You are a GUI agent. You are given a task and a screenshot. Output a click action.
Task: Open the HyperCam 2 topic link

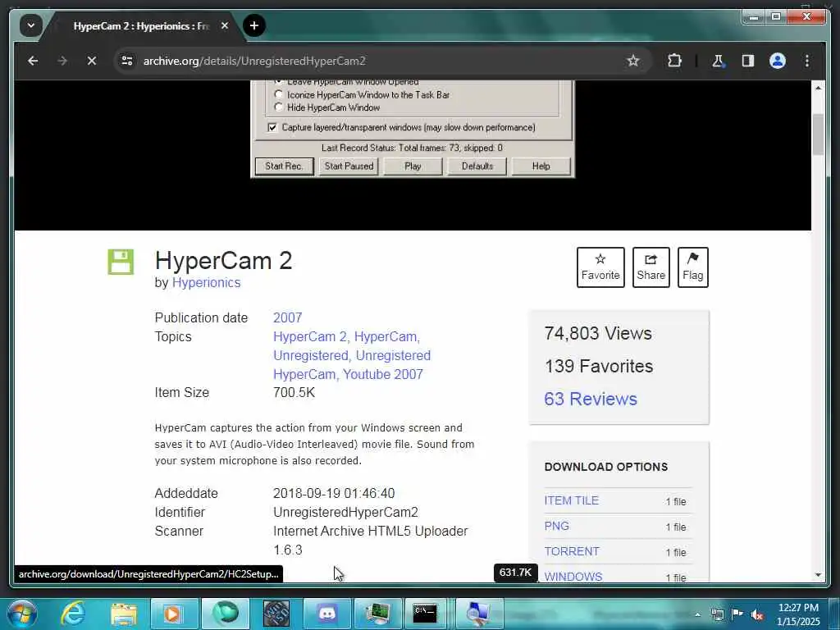[309, 337]
